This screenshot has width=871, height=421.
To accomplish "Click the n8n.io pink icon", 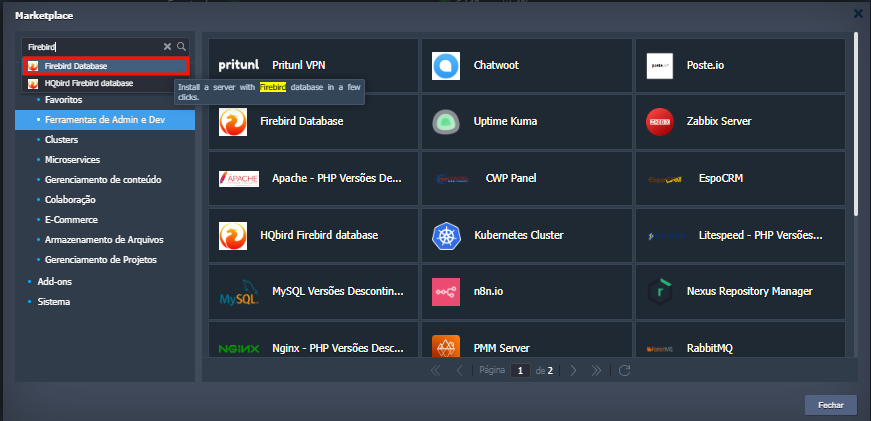I will coord(446,292).
